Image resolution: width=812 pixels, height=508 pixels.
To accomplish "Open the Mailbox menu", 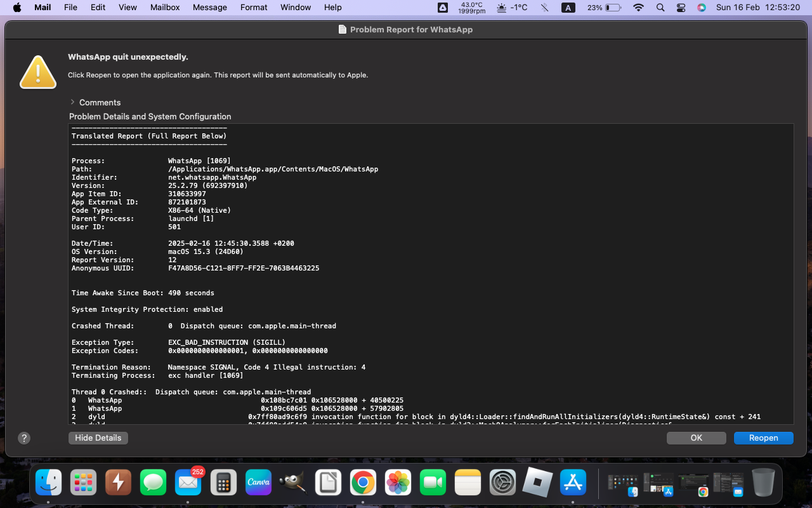I will click(165, 8).
